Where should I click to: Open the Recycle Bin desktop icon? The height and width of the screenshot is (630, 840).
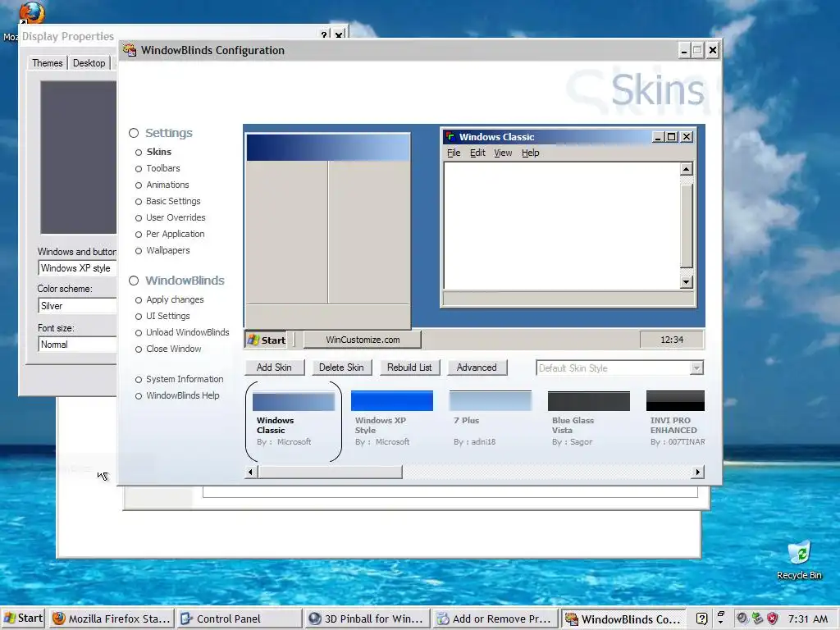(x=799, y=559)
